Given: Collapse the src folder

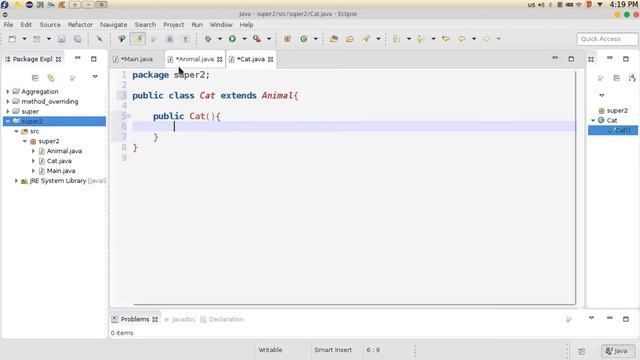Looking at the screenshot, I should (16, 131).
